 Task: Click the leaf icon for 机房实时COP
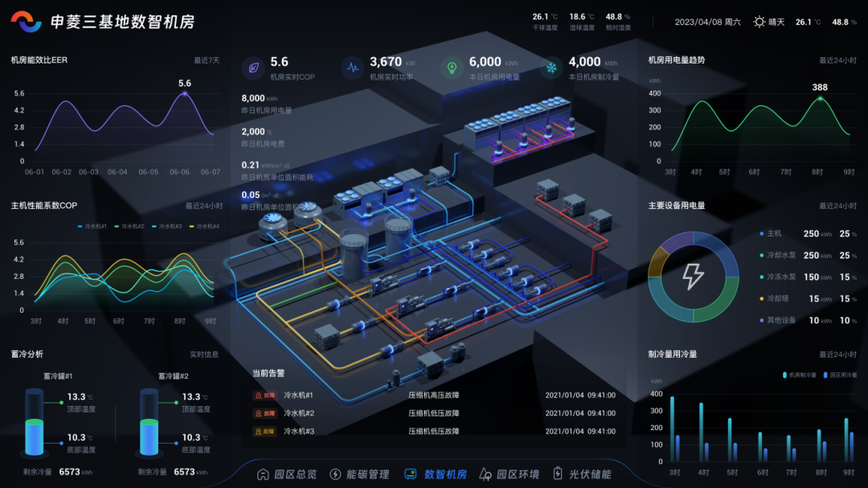point(253,68)
